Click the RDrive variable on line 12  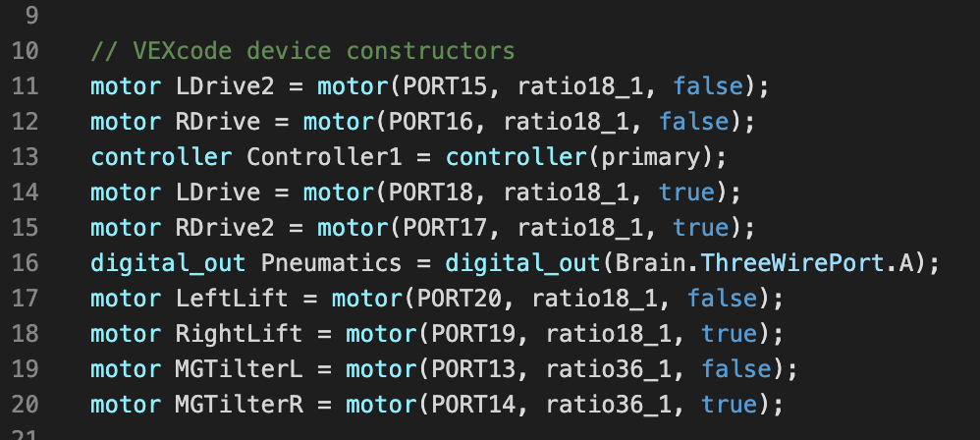(218, 121)
